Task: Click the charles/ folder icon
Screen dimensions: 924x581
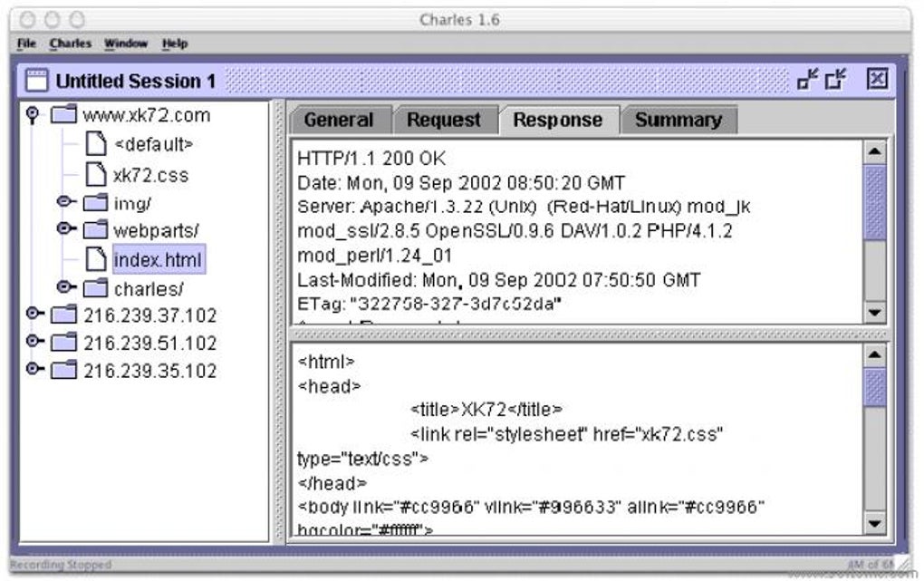Action: coord(95,288)
